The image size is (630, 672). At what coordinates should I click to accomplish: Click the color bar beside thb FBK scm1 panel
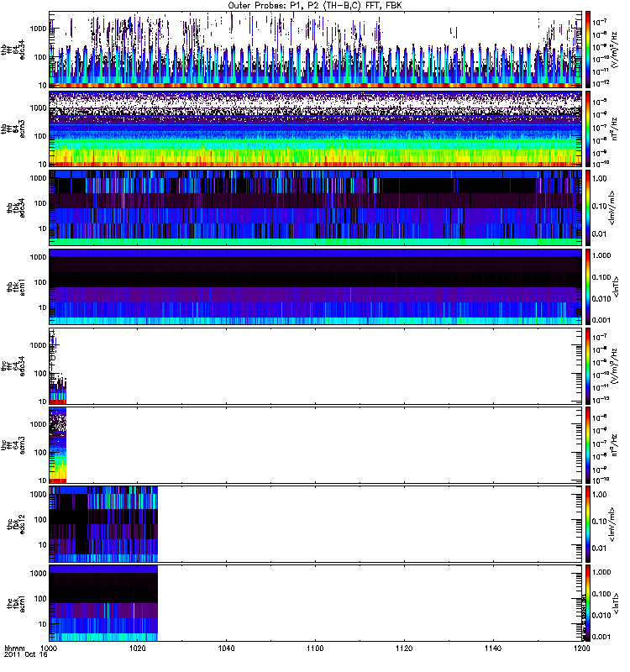pyautogui.click(x=589, y=286)
